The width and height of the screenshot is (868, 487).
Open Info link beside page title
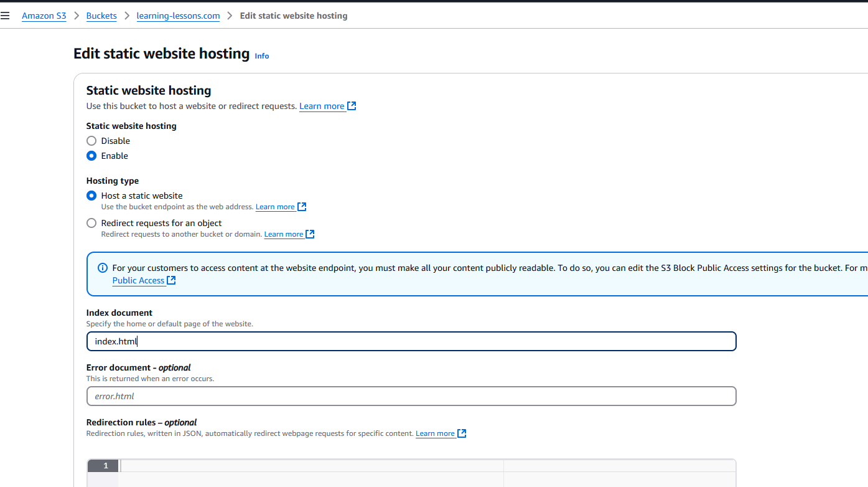262,56
